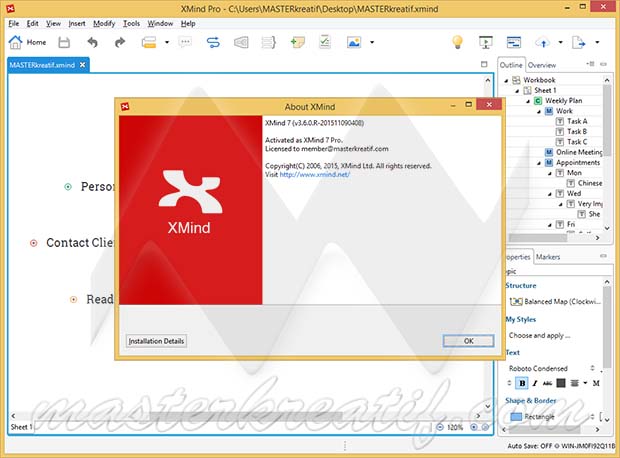Toggle Italic in Text properties
This screenshot has height=458, width=620.
pyautogui.click(x=535, y=383)
